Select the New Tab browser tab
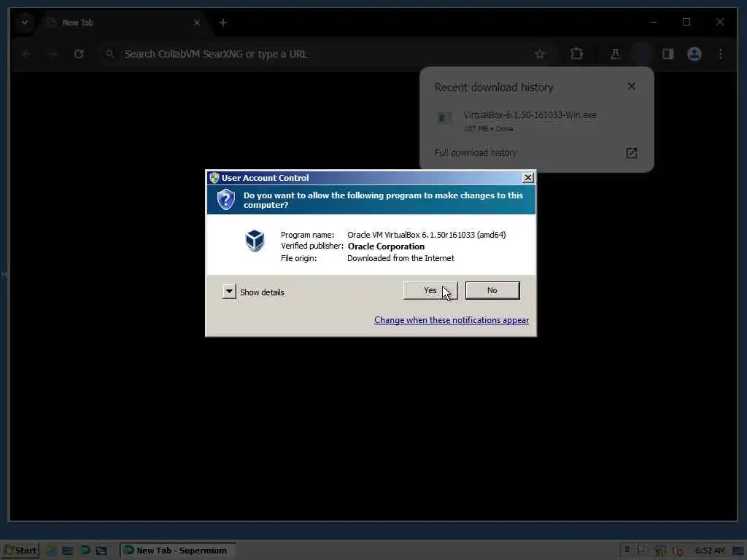Screen dimensions: 747x560 [126, 23]
